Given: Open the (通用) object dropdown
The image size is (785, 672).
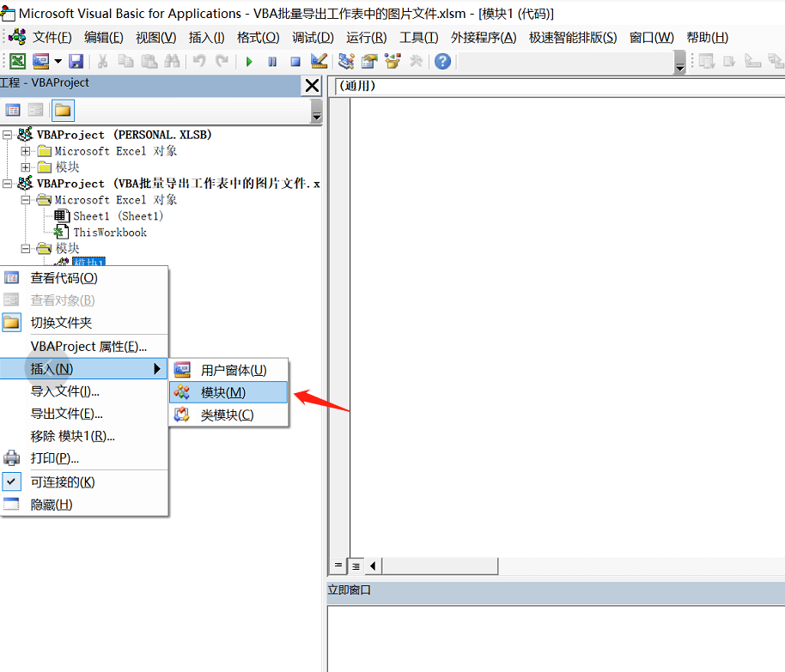Looking at the screenshot, I should click(560, 86).
